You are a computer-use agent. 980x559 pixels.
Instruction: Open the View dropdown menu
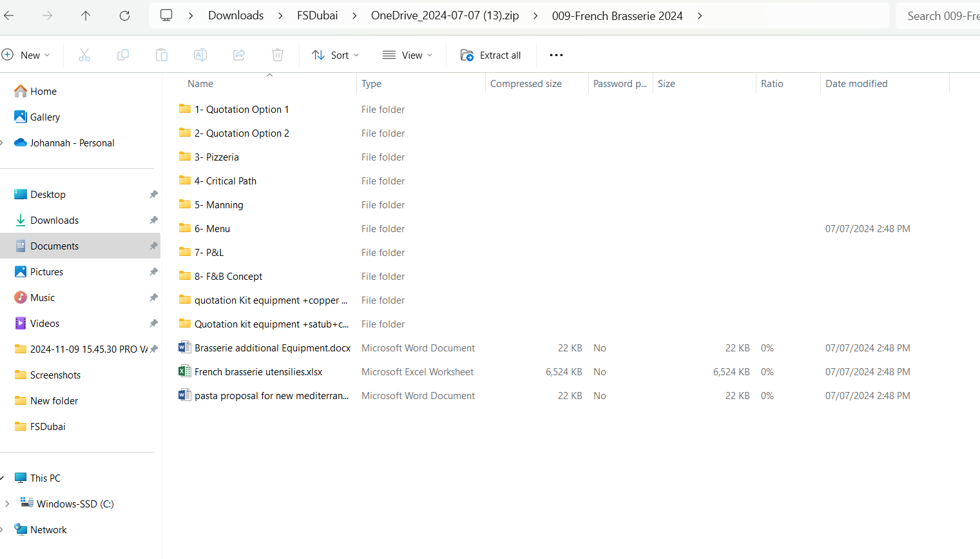[x=407, y=55]
